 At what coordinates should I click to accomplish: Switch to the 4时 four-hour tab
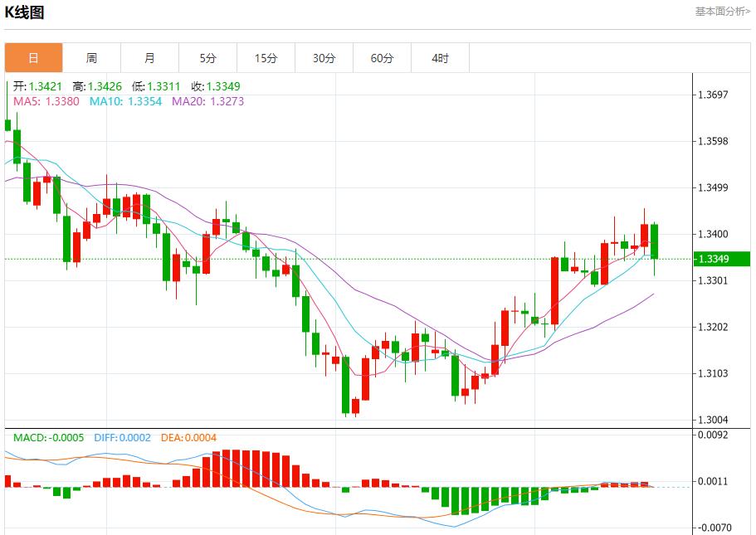point(441,58)
